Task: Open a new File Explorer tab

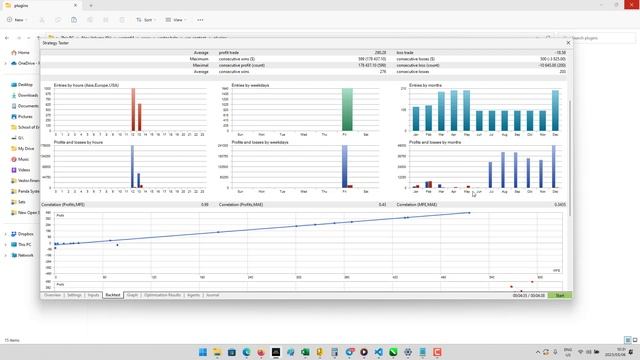Action: pyautogui.click(x=91, y=5)
